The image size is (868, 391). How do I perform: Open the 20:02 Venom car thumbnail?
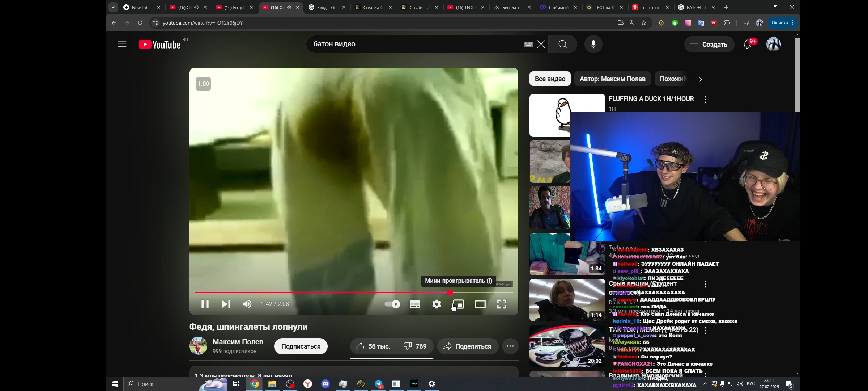point(567,346)
